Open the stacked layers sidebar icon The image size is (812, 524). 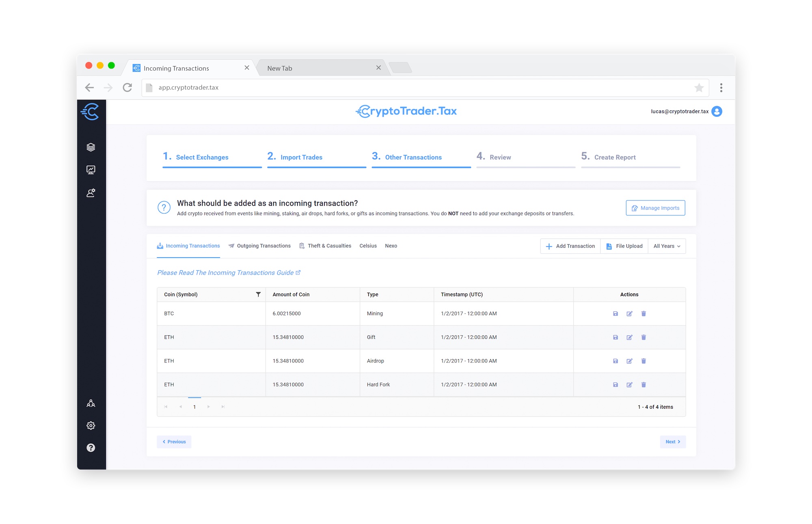91,147
